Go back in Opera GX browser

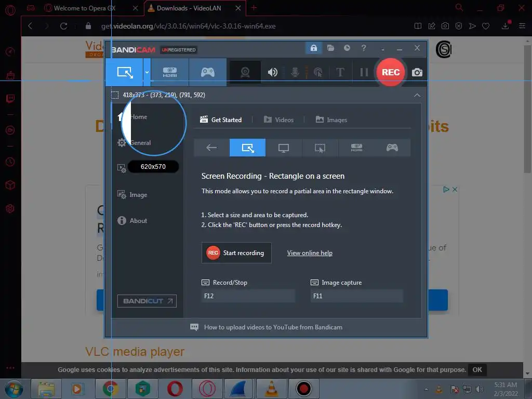tap(30, 26)
